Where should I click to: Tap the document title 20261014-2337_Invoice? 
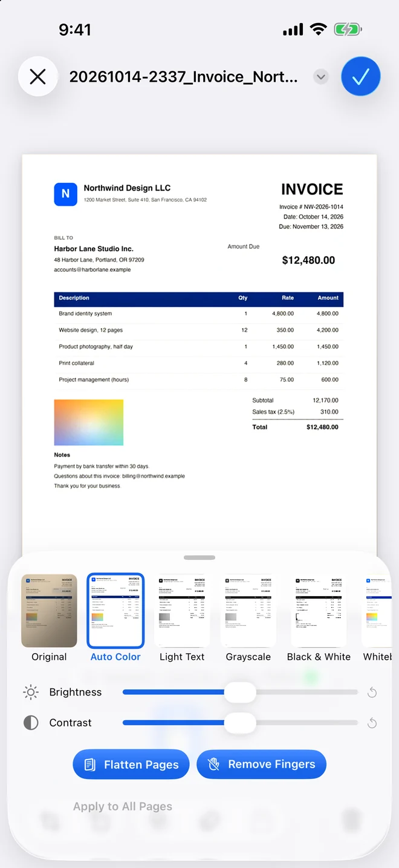(183, 77)
